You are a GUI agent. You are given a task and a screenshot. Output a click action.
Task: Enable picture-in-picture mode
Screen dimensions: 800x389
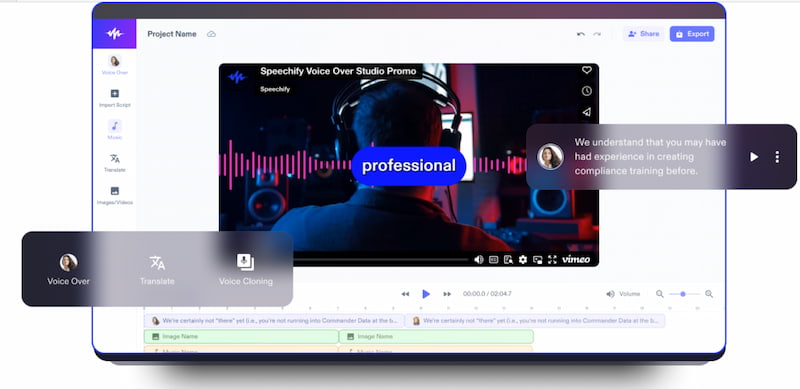537,259
